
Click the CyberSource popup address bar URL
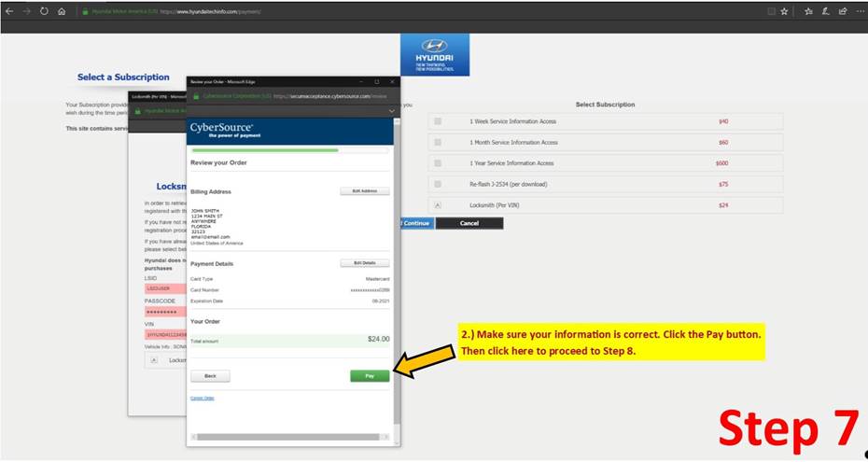pos(329,96)
